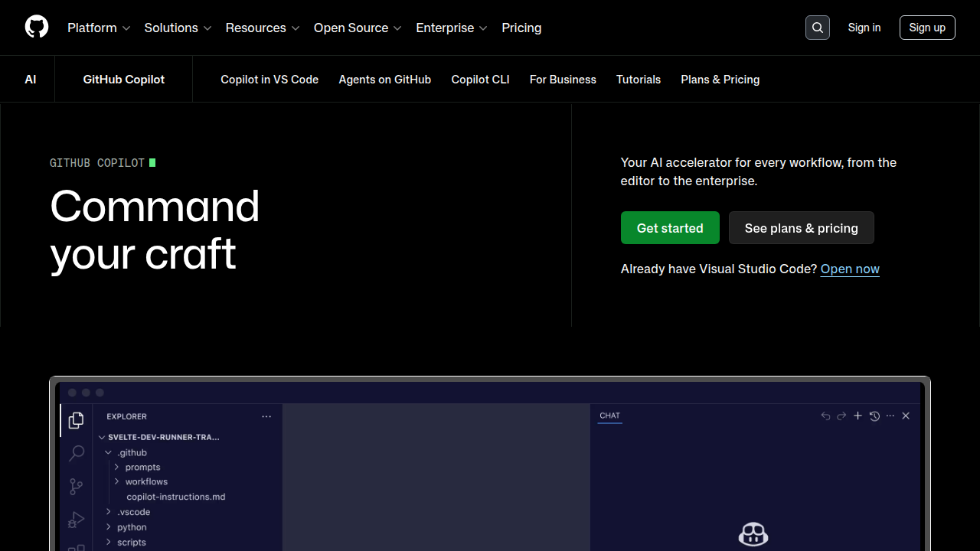The width and height of the screenshot is (980, 551).
Task: Open For Business nav item
Action: (563, 80)
